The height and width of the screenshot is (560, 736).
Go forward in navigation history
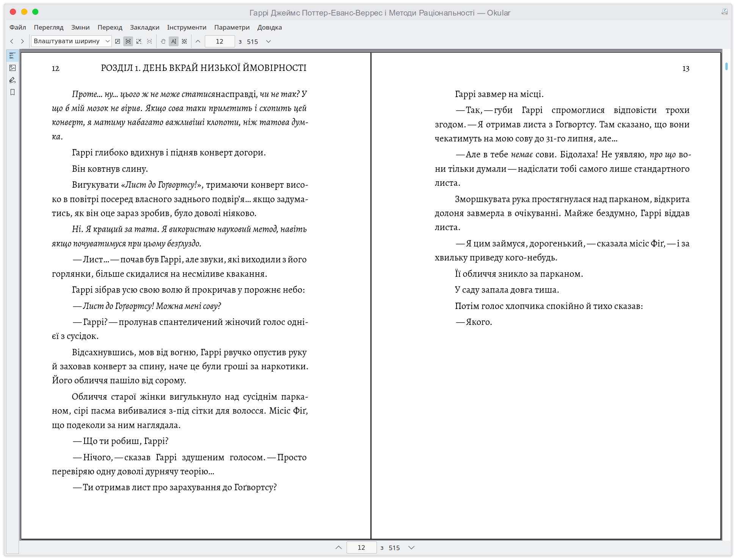(22, 41)
